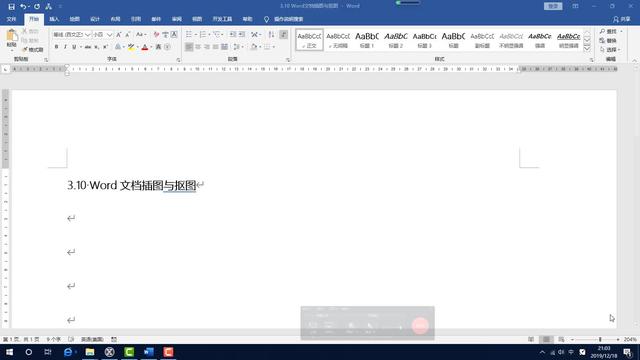Open the Select button in Editing group

[610, 50]
